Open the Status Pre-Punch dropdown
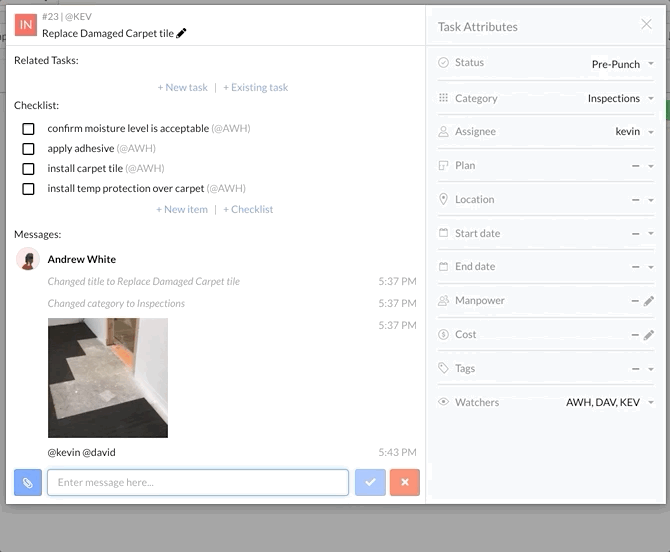670x552 pixels. 623,64
